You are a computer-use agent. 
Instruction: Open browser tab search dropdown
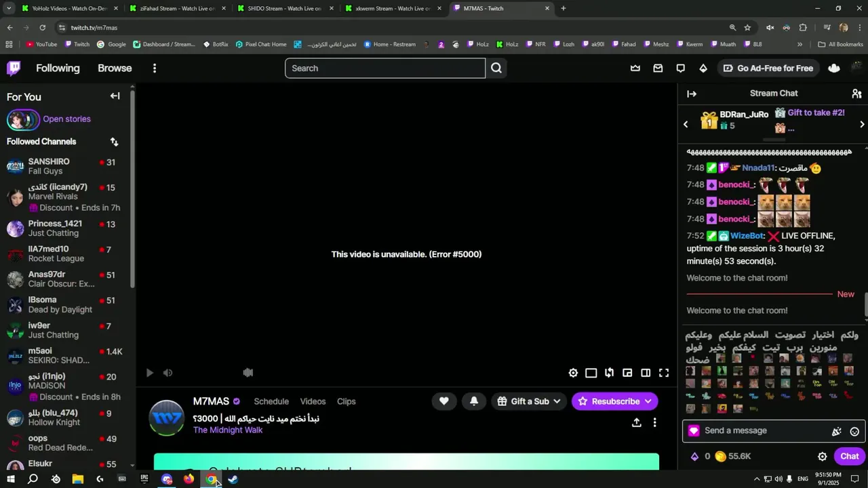9,8
